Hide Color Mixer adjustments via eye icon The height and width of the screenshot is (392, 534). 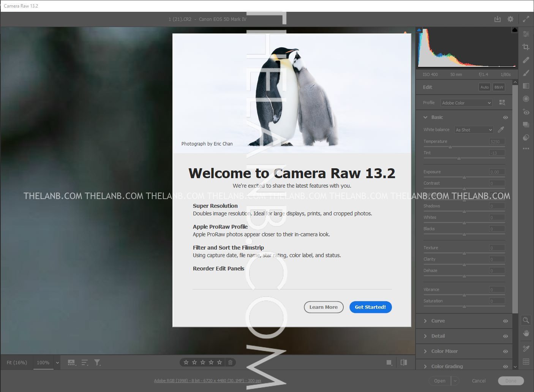click(505, 351)
